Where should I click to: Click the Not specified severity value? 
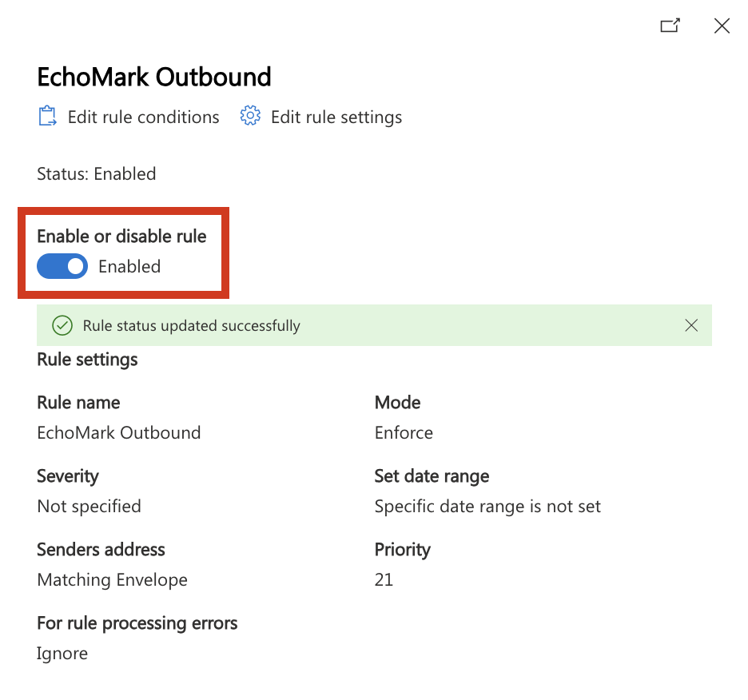90,507
